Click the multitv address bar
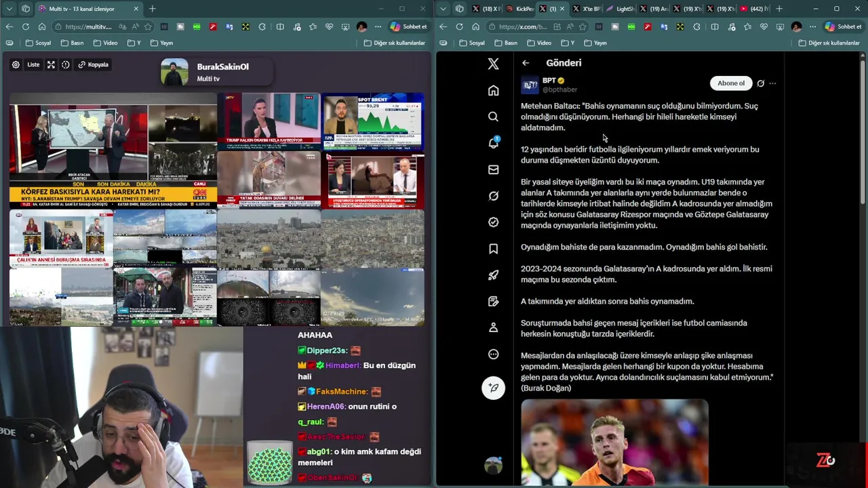The height and width of the screenshot is (488, 868). tap(88, 26)
